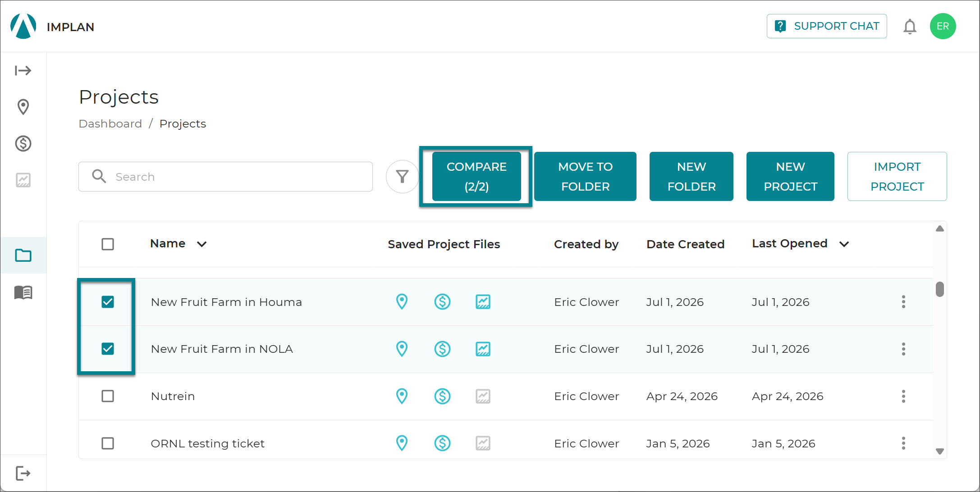Sort by Last Opened using the chevron

point(844,244)
